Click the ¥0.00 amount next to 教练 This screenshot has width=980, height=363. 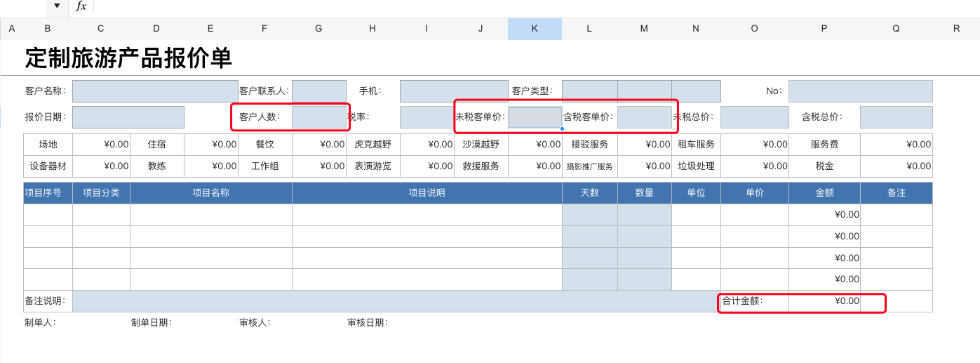[211, 166]
